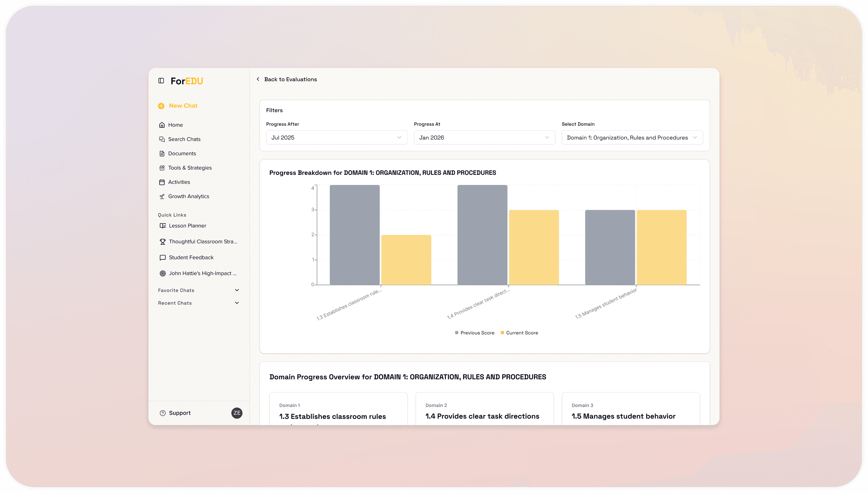Image resolution: width=868 pixels, height=493 pixels.
Task: Click the Student Feedback quick link
Action: coord(191,257)
